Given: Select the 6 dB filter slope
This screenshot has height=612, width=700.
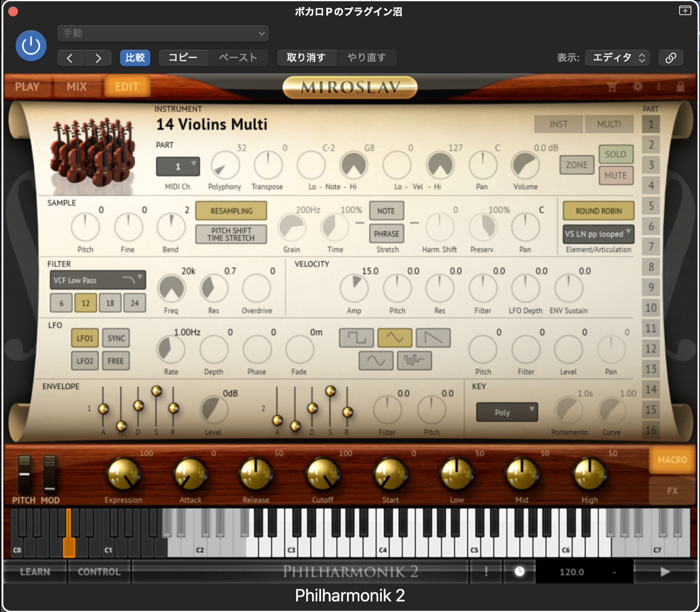Looking at the screenshot, I should pos(61,303).
